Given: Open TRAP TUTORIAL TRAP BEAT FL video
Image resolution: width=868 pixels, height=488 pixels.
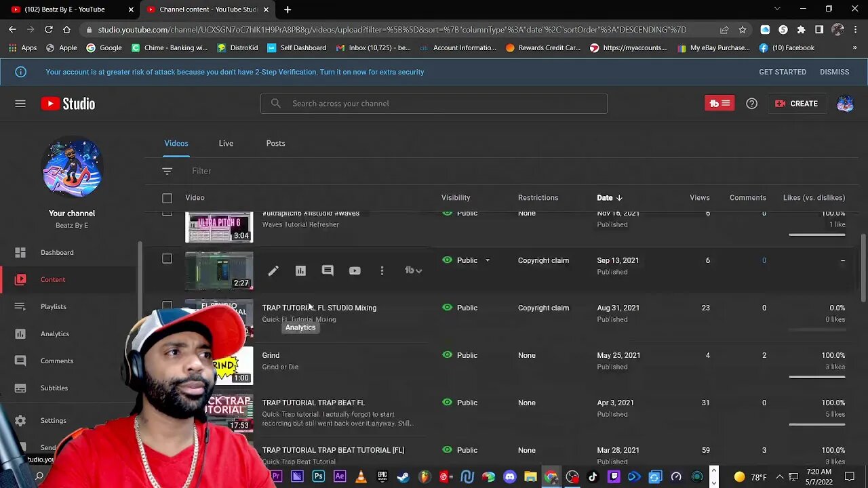Looking at the screenshot, I should click(x=313, y=403).
